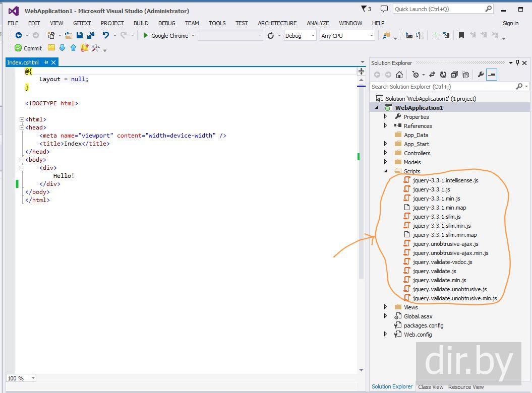The height and width of the screenshot is (393, 532).
Task: Open the ARCHITECTURE menu
Action: (277, 23)
